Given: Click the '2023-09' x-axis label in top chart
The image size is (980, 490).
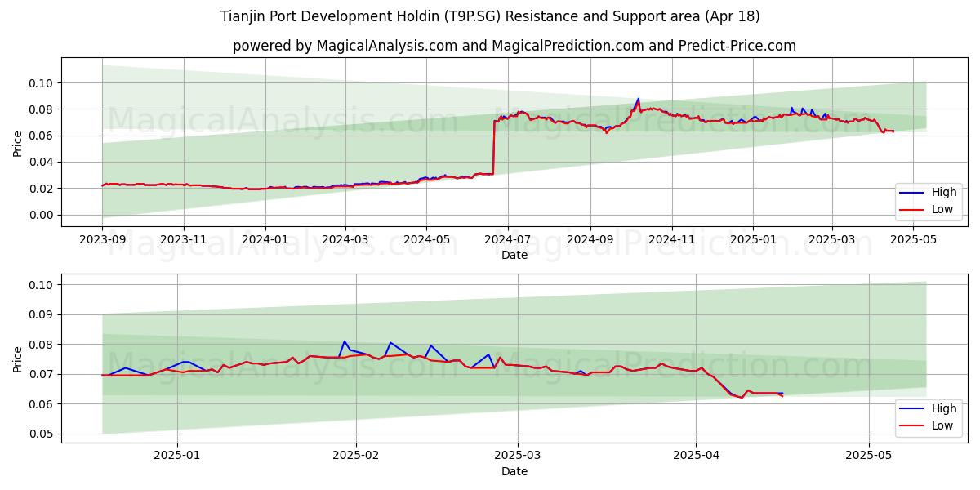Looking at the screenshot, I should click(x=102, y=241).
